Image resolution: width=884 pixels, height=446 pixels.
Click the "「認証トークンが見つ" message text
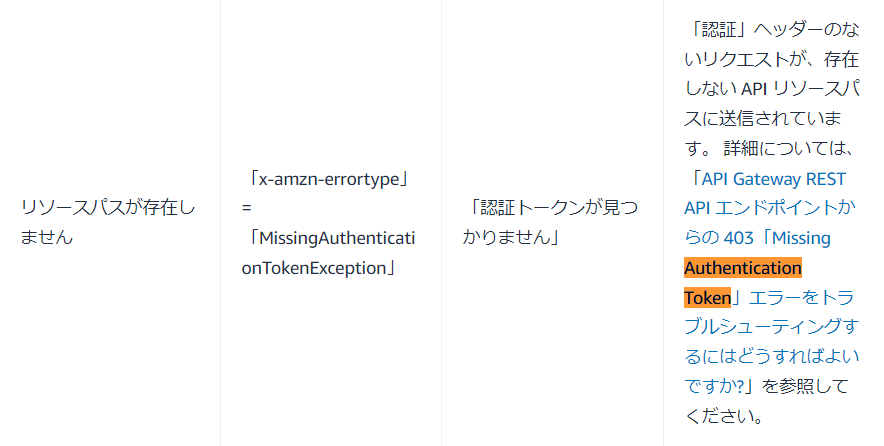549,208
